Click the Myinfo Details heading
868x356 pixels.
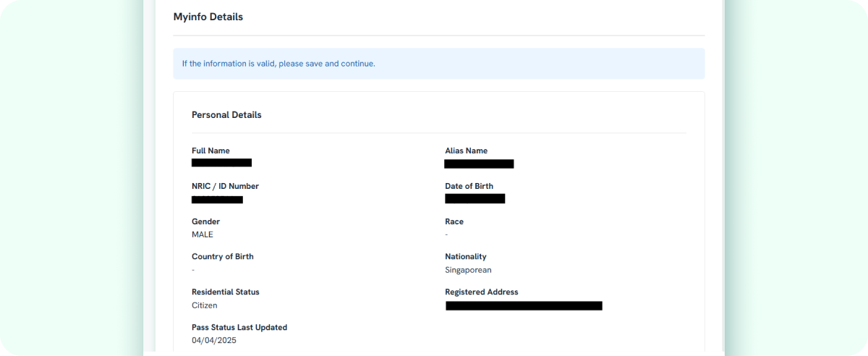coord(208,17)
